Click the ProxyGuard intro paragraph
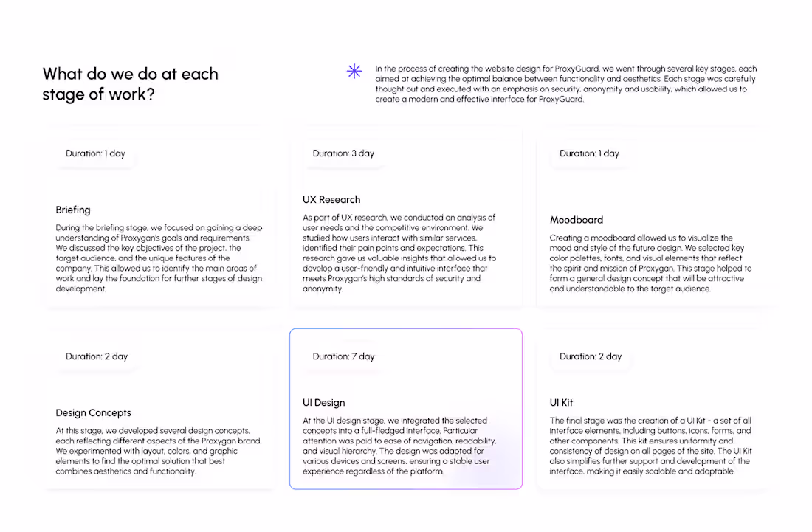The width and height of the screenshot is (812, 532). point(565,84)
